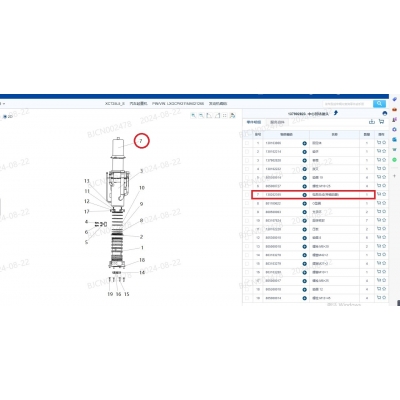Favorite the row 9 part with star icon
400x400 pixels.
pos(384,212)
